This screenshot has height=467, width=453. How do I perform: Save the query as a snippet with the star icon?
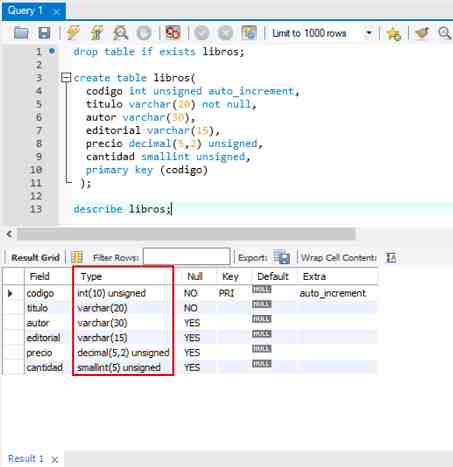(x=393, y=33)
